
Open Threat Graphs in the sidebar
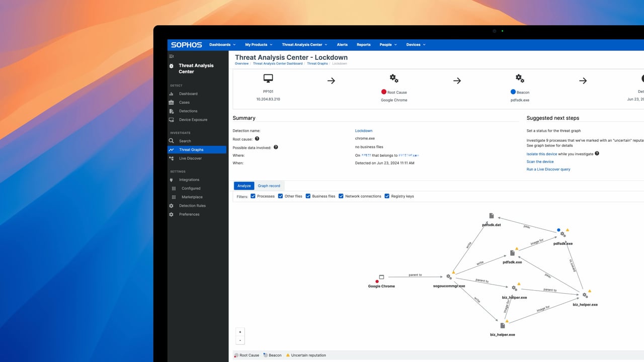[x=197, y=150]
